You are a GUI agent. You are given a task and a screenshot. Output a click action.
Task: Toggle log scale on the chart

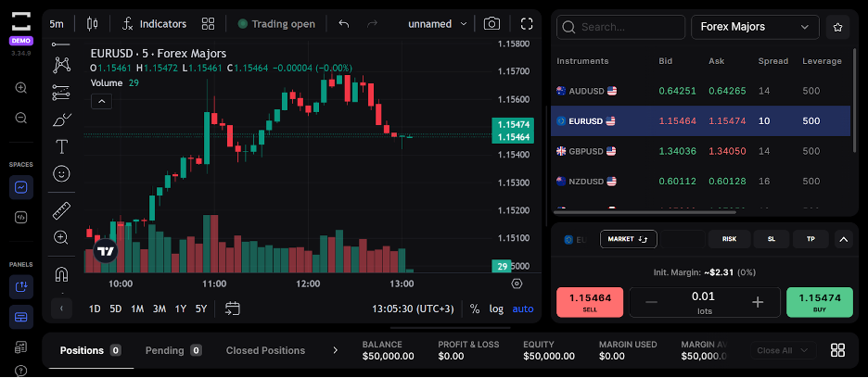pos(496,309)
